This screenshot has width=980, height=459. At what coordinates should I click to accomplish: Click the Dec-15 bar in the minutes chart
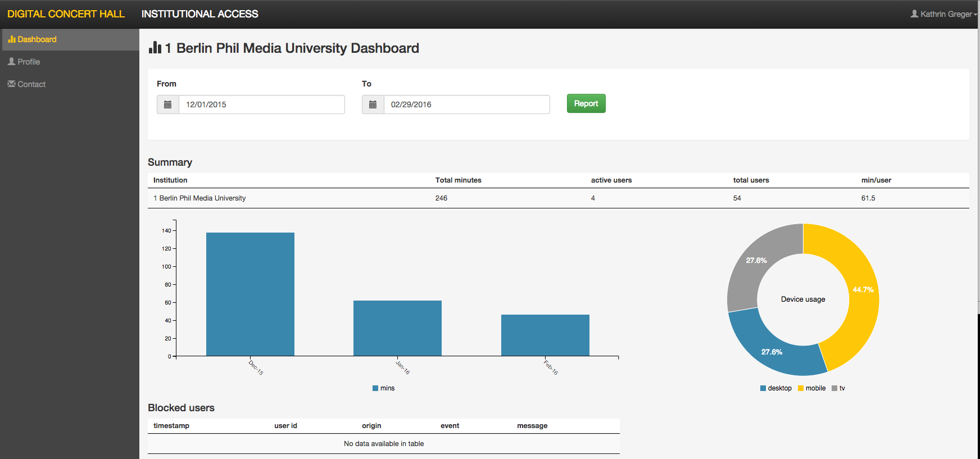pyautogui.click(x=250, y=294)
